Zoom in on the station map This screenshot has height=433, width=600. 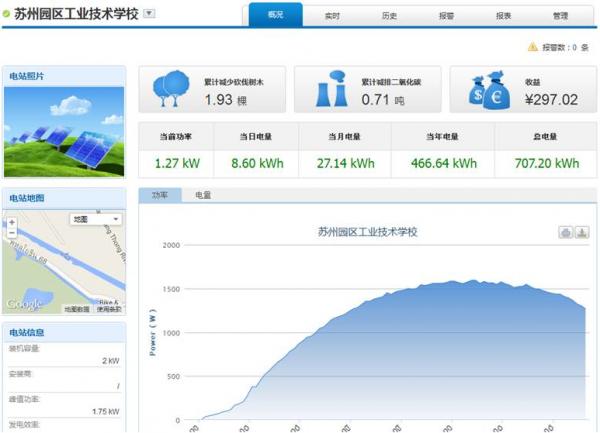pyautogui.click(x=12, y=222)
